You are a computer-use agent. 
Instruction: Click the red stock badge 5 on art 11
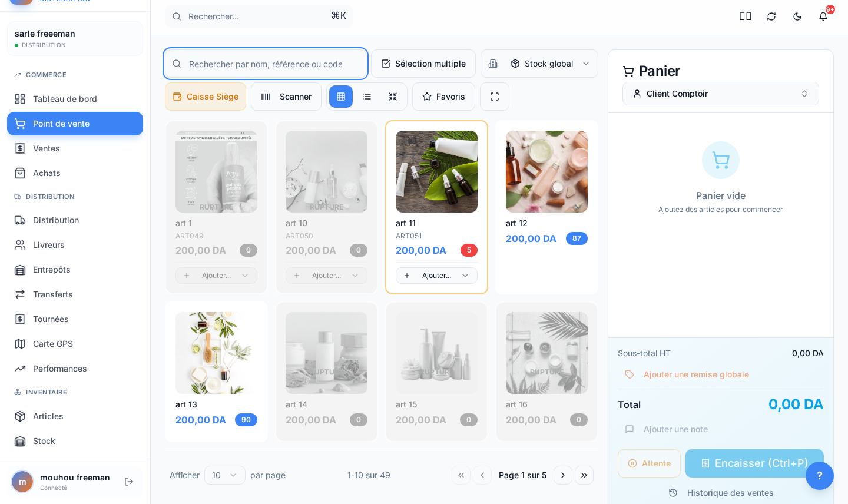coord(469,250)
